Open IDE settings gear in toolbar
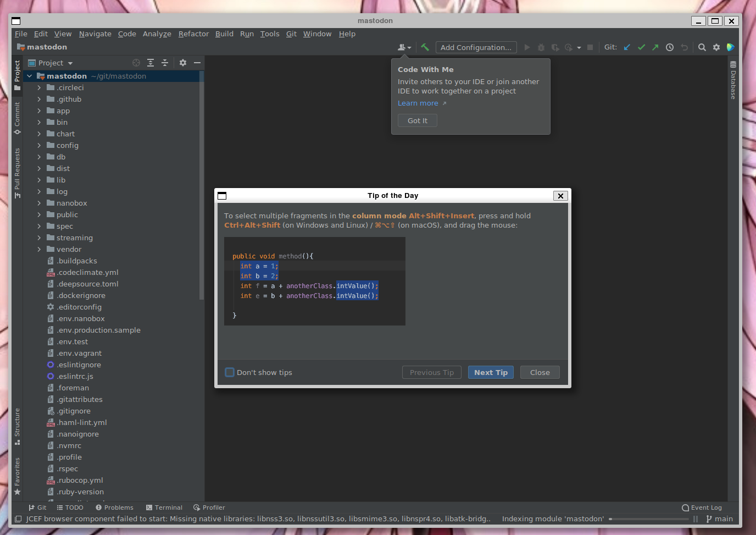Viewport: 756px width, 535px height. point(716,47)
